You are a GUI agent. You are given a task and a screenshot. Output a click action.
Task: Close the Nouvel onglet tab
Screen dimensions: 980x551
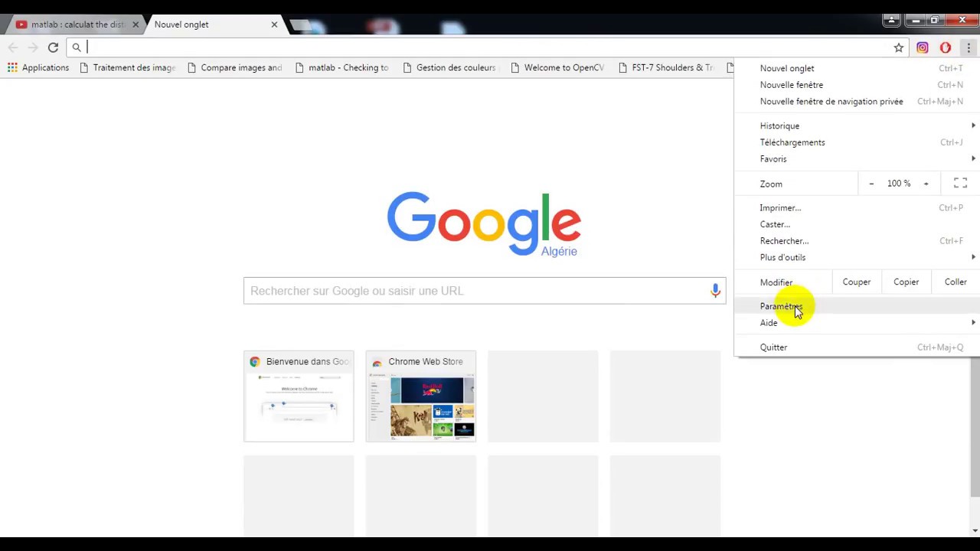274,24
